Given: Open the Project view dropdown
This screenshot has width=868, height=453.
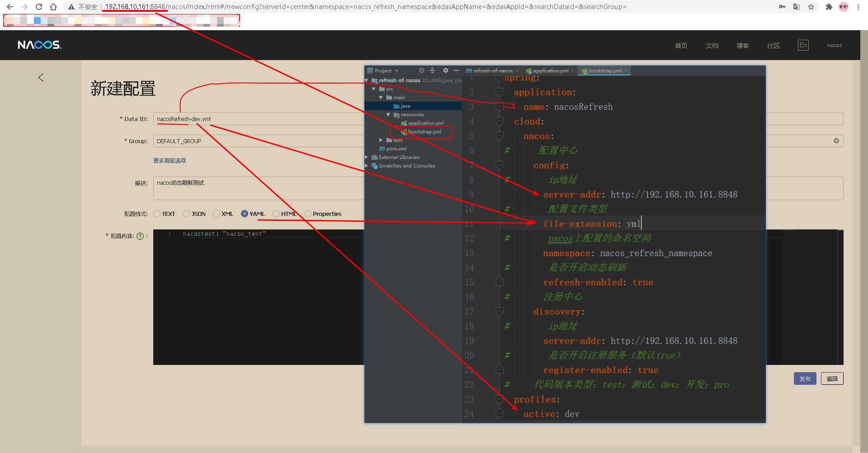Looking at the screenshot, I should click(397, 71).
